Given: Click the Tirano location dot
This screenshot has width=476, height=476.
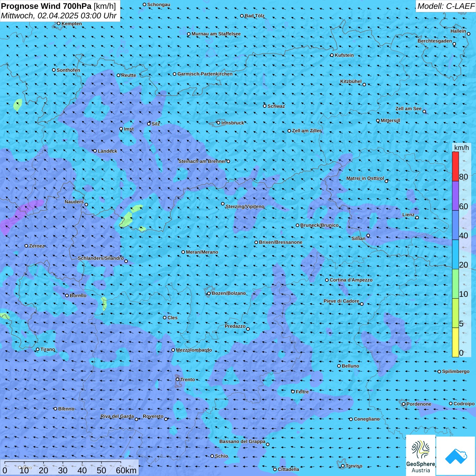Looking at the screenshot, I should 38,350.
